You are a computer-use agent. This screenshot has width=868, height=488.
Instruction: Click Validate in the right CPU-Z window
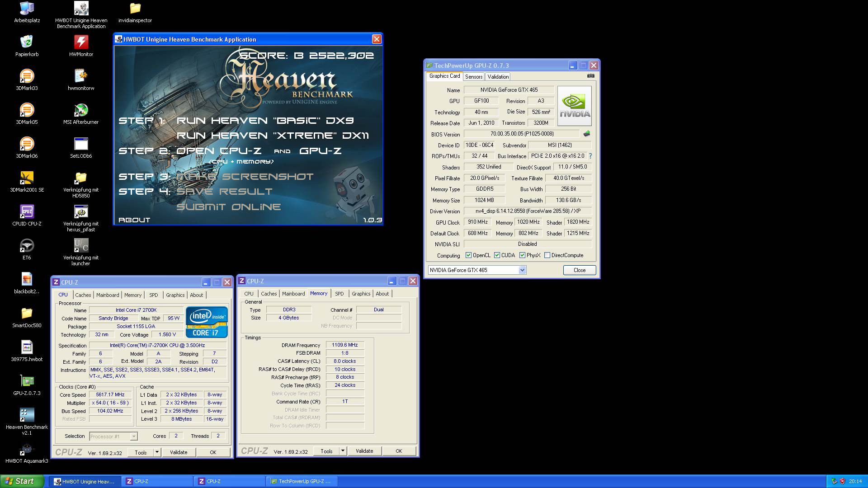coord(364,451)
